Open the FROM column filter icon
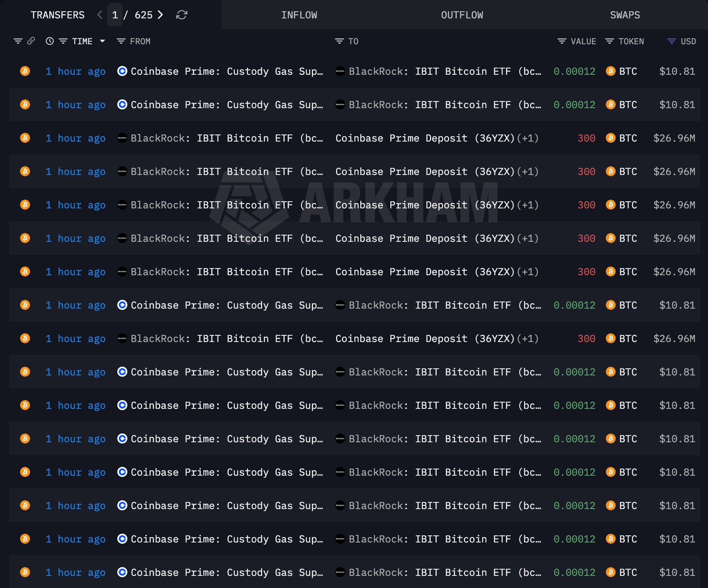The width and height of the screenshot is (708, 588). (x=121, y=41)
